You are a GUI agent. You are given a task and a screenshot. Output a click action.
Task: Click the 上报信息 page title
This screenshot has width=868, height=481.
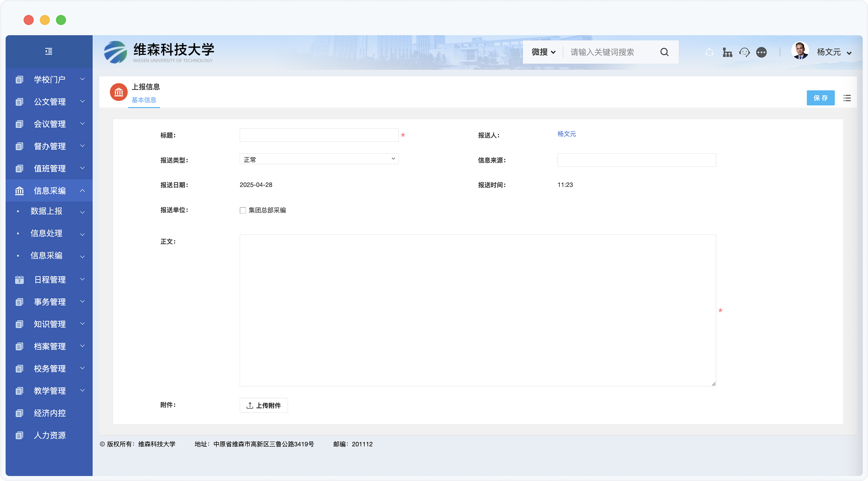(146, 87)
